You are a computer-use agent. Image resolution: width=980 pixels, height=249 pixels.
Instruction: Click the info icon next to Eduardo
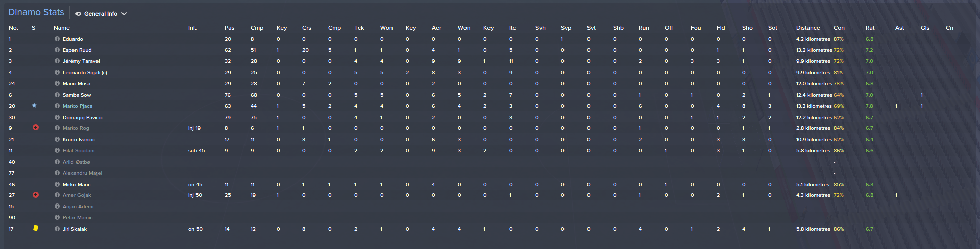tap(57, 39)
